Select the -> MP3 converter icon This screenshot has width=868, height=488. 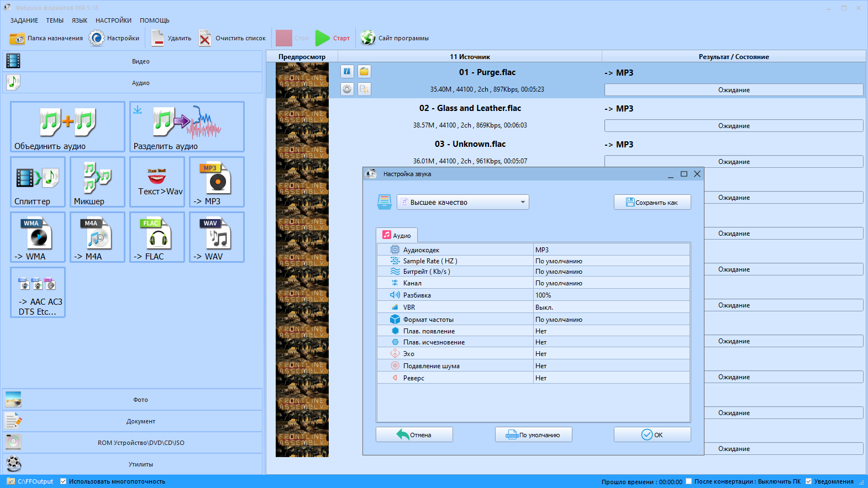coord(217,182)
